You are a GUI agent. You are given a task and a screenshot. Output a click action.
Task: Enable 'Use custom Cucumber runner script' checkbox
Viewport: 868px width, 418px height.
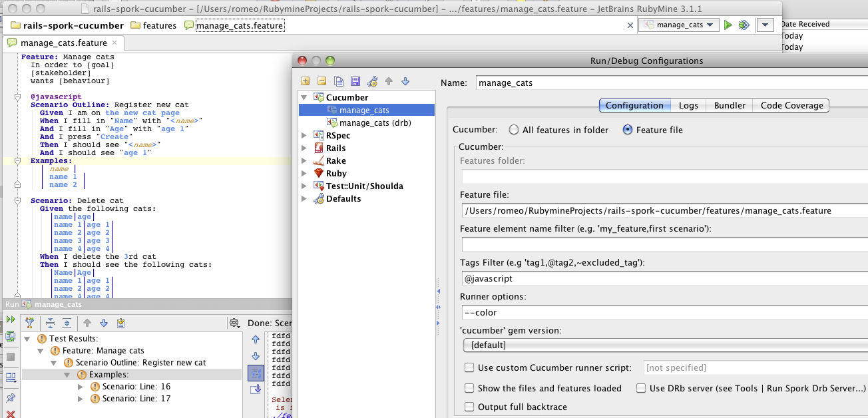[x=470, y=367]
